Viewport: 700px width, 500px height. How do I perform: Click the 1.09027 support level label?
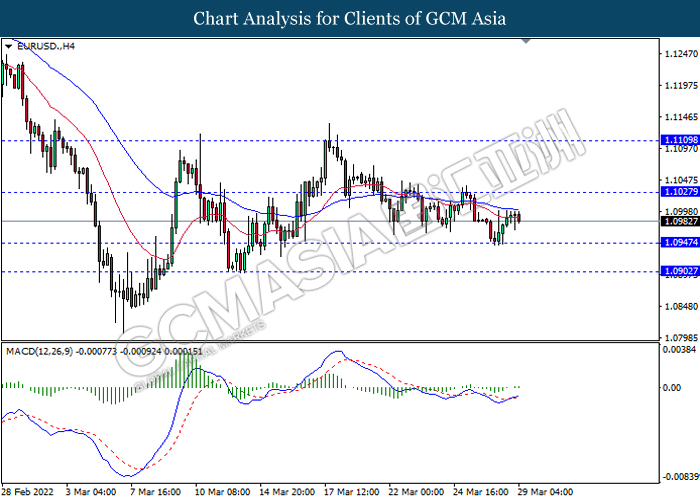[x=681, y=271]
